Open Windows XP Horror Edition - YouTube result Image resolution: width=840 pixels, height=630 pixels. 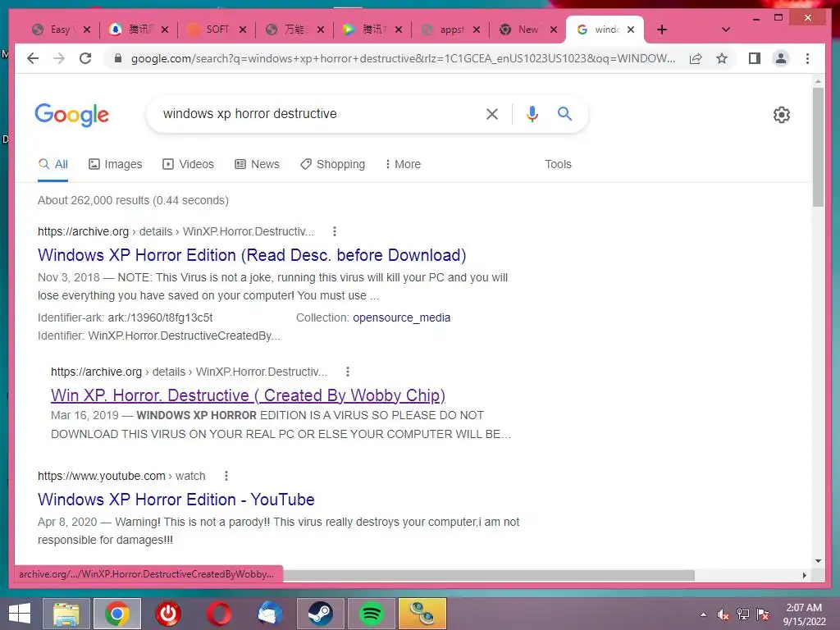tap(176, 500)
